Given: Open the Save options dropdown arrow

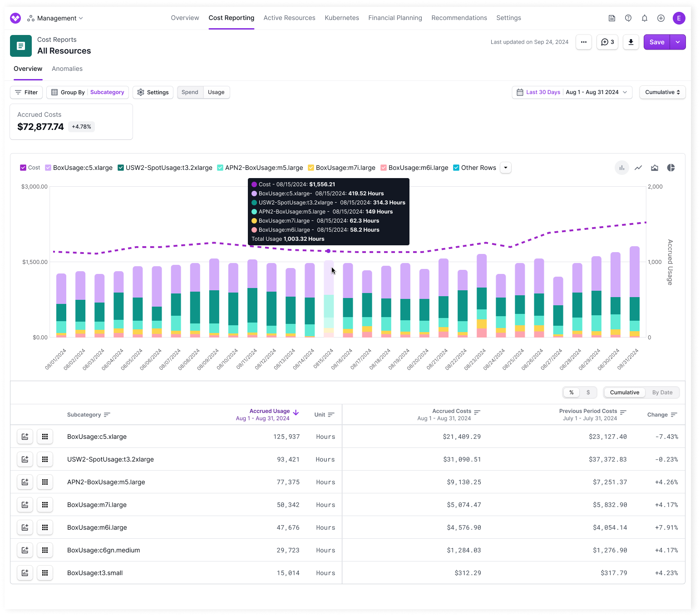Looking at the screenshot, I should click(x=678, y=42).
